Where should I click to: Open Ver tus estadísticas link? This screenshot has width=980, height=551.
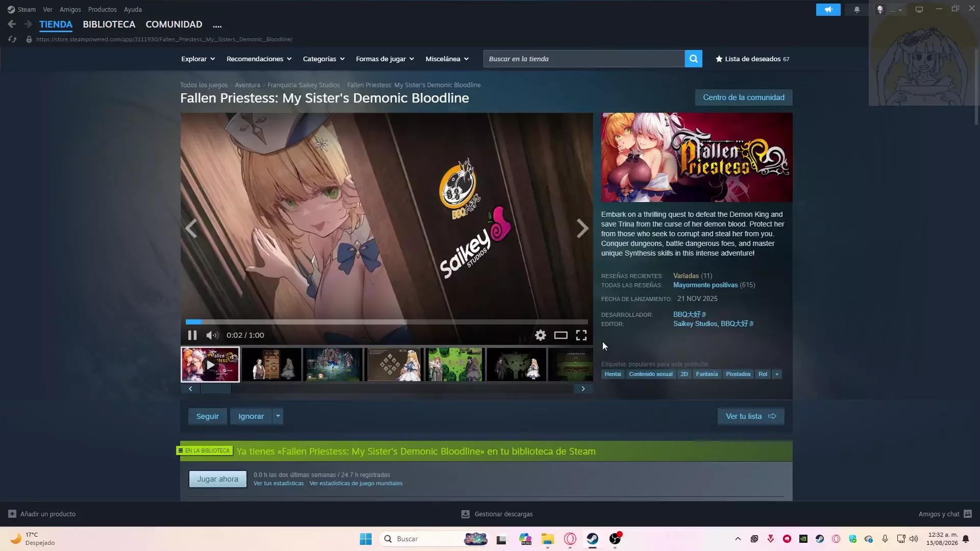[279, 484]
